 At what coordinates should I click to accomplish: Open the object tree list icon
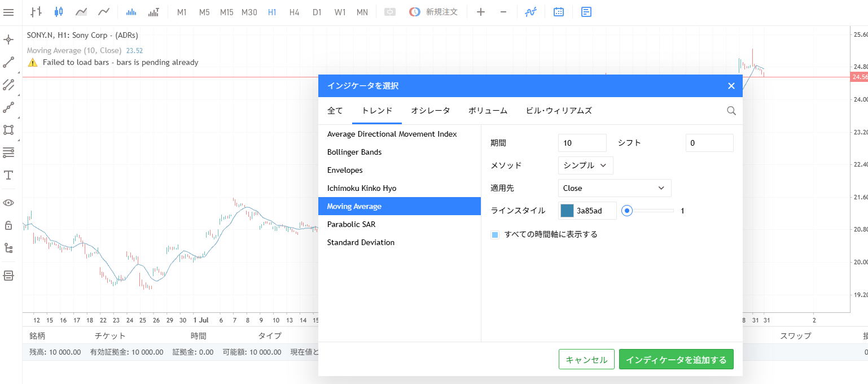[8, 248]
